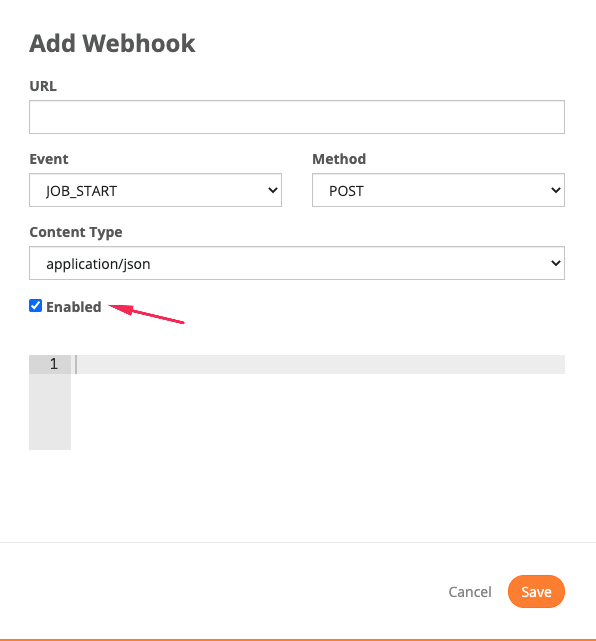Place cursor in code editor line 1
Image resolution: width=596 pixels, height=641 pixels.
pos(319,364)
